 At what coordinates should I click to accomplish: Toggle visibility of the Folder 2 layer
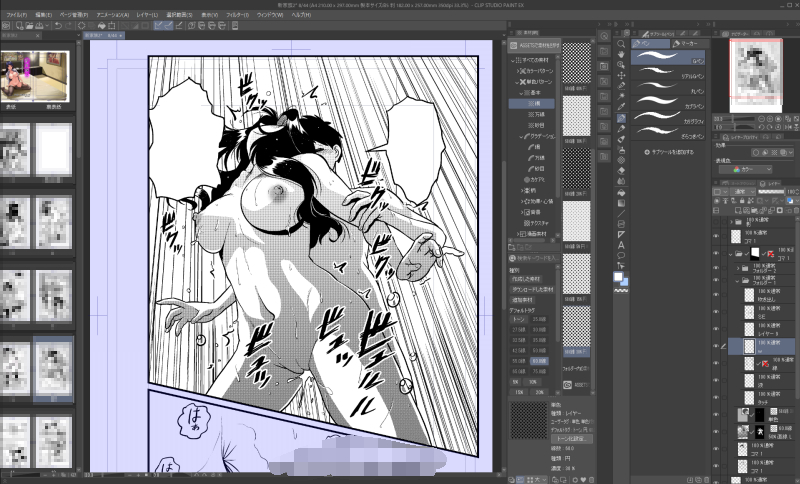click(x=716, y=267)
